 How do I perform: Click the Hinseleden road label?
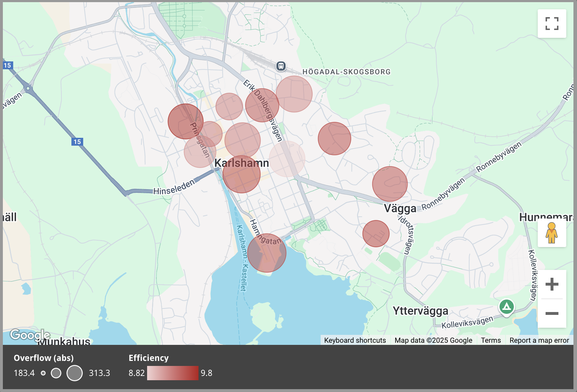174,187
